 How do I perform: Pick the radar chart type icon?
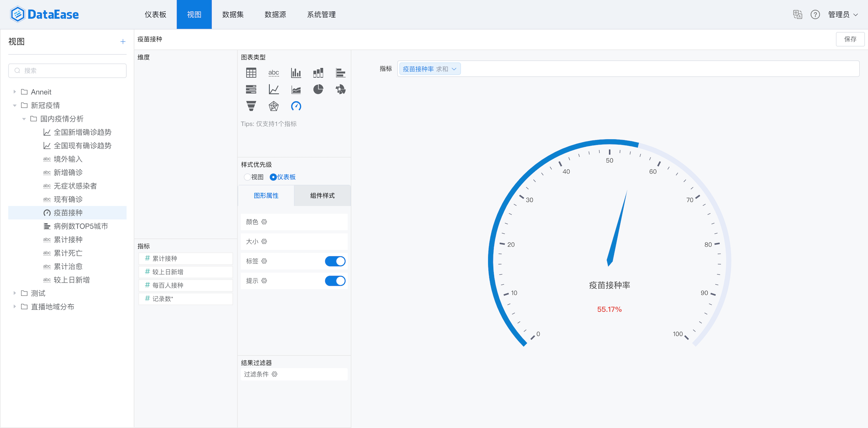pos(273,106)
